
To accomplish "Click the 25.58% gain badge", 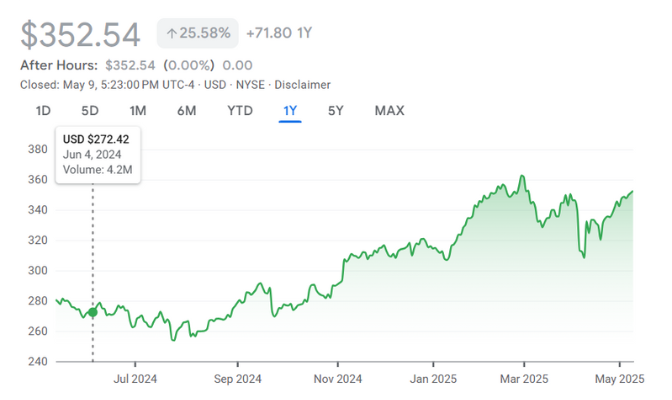I will [x=198, y=33].
